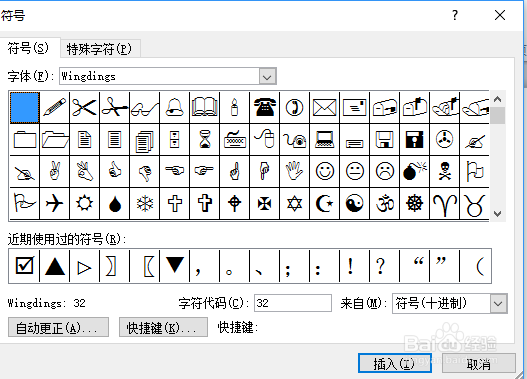
Task: Focus the 字符代码 input field
Action: click(293, 303)
